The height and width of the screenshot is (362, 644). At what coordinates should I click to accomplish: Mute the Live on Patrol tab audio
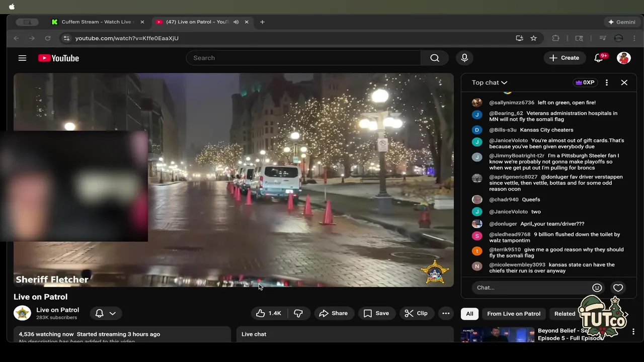(x=236, y=22)
